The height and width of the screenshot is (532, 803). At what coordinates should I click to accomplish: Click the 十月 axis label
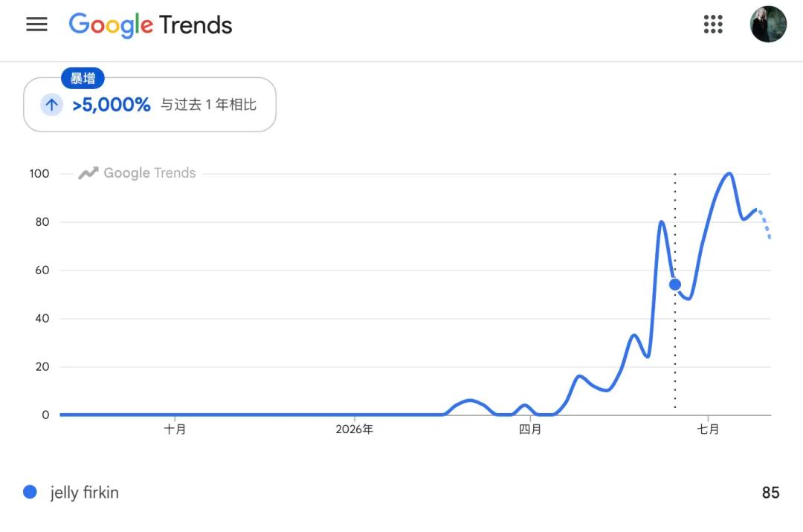[175, 429]
